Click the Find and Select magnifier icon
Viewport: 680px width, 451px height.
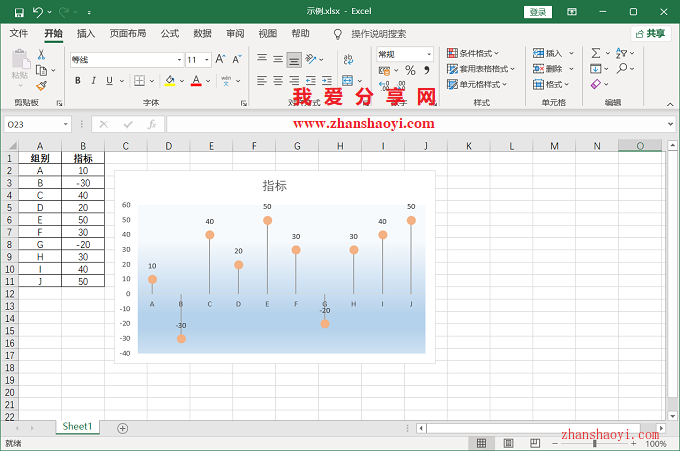(622, 69)
